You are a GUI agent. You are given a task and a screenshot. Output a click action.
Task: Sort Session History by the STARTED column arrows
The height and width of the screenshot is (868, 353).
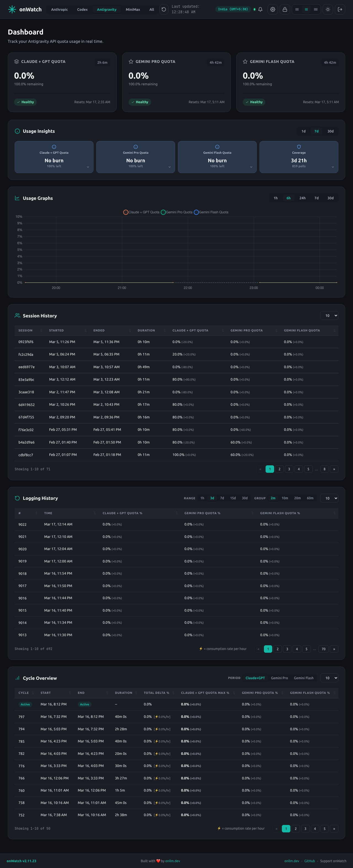tap(85, 331)
